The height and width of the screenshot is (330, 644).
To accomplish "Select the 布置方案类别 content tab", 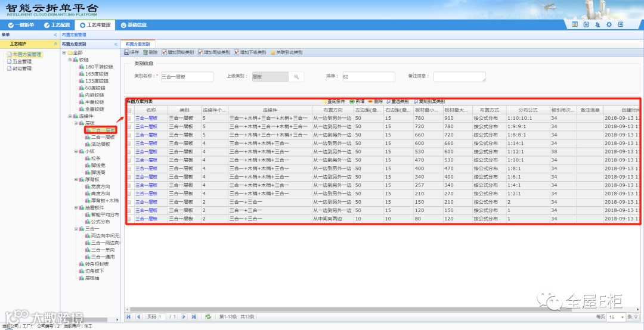I will (137, 44).
